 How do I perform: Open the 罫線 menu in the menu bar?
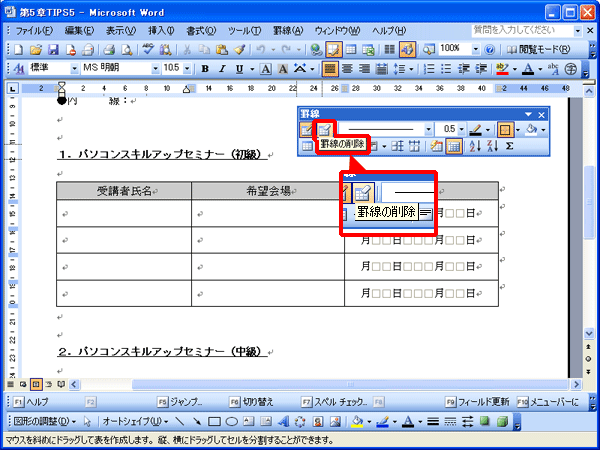pos(288,31)
